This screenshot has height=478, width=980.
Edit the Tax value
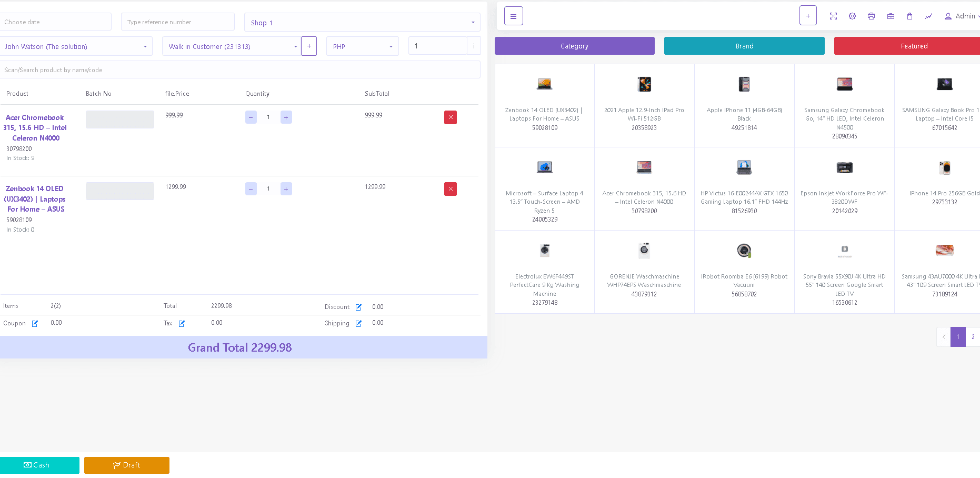(182, 323)
